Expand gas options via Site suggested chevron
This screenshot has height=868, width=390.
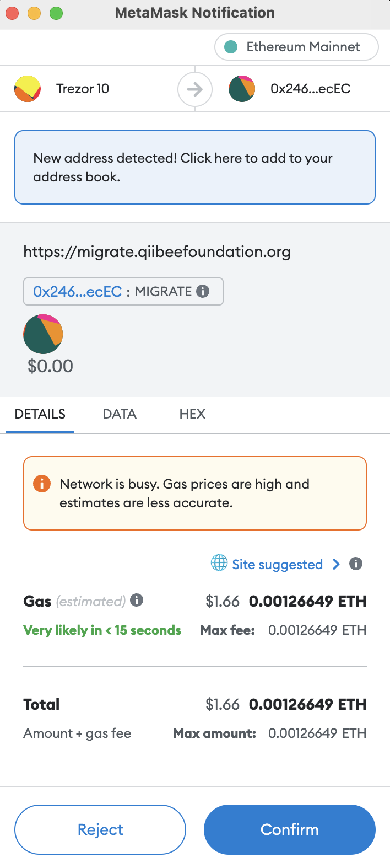pos(336,564)
